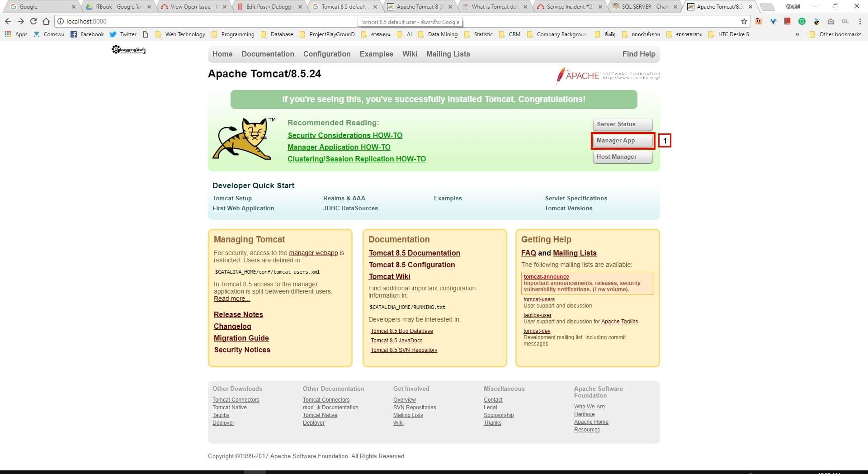Viewport: 868px width, 474px height.
Task: Click the Host Manager button
Action: [x=623, y=157]
